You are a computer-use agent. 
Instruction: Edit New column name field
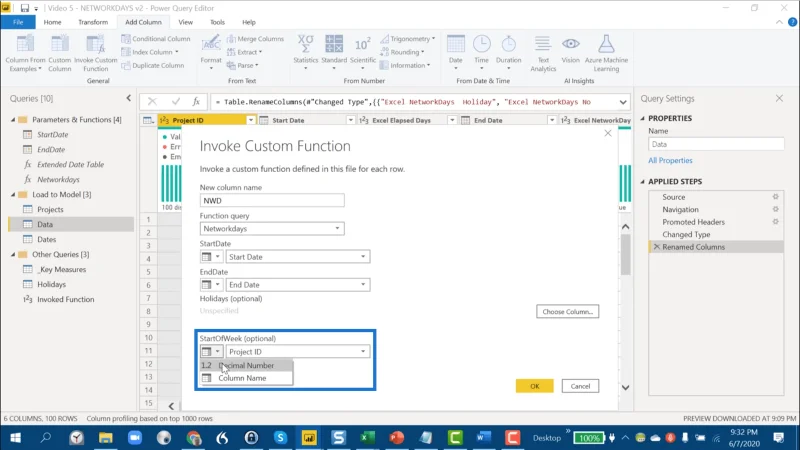tap(272, 201)
